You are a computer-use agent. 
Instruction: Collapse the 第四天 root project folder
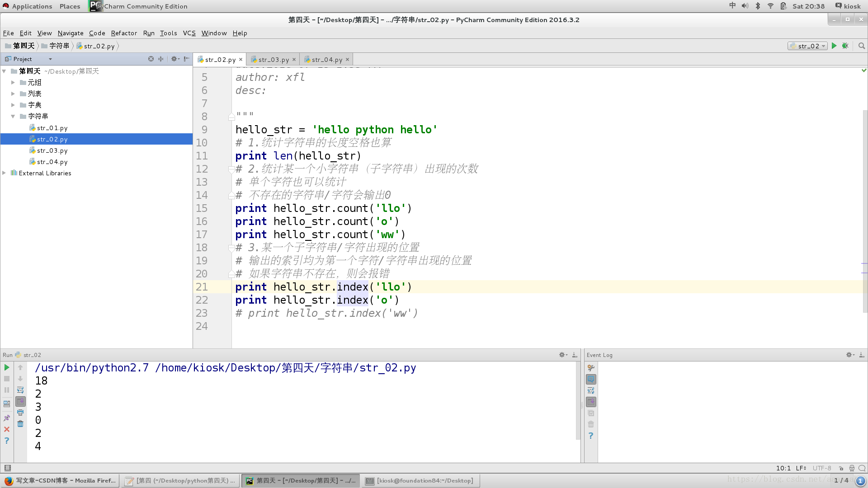coord(4,71)
